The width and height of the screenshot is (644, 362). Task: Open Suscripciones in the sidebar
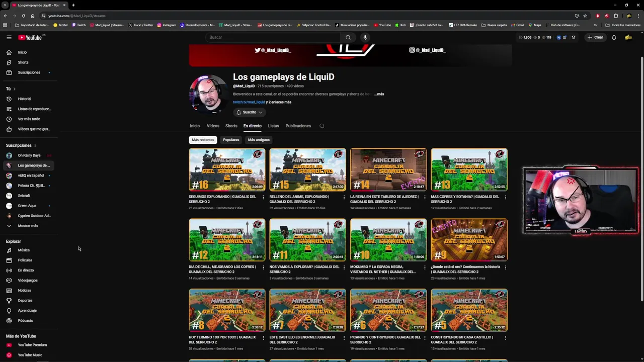[29, 72]
